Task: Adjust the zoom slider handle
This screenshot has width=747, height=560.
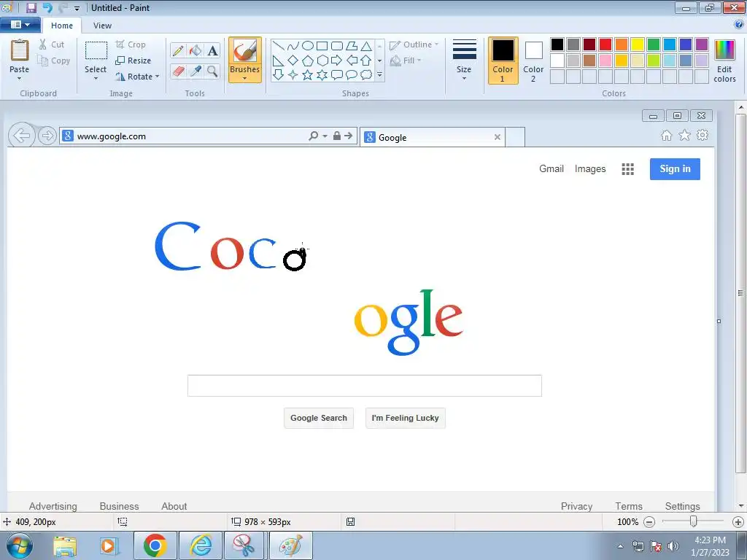Action: click(x=694, y=521)
